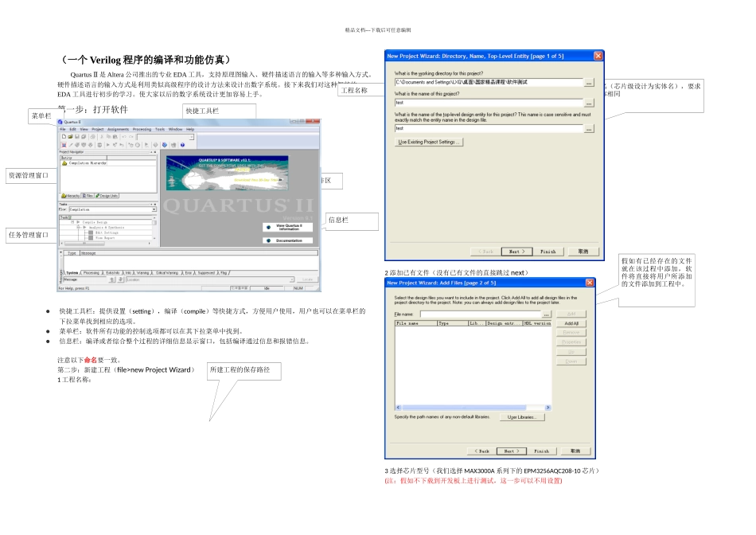Open the Tools menu in Quartus II

coord(160,129)
